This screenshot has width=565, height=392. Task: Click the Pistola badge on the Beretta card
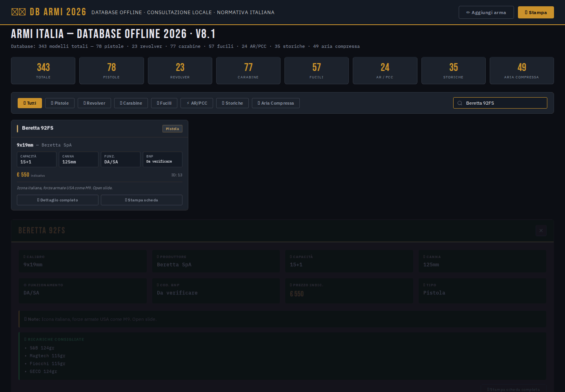click(172, 129)
